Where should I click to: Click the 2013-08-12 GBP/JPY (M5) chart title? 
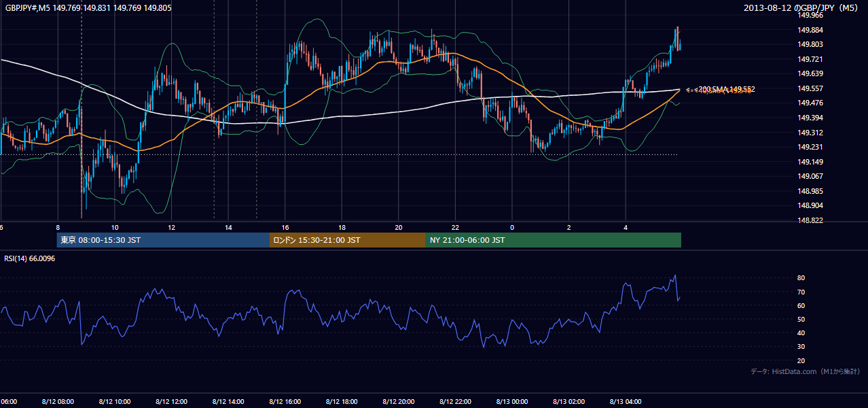pos(801,7)
